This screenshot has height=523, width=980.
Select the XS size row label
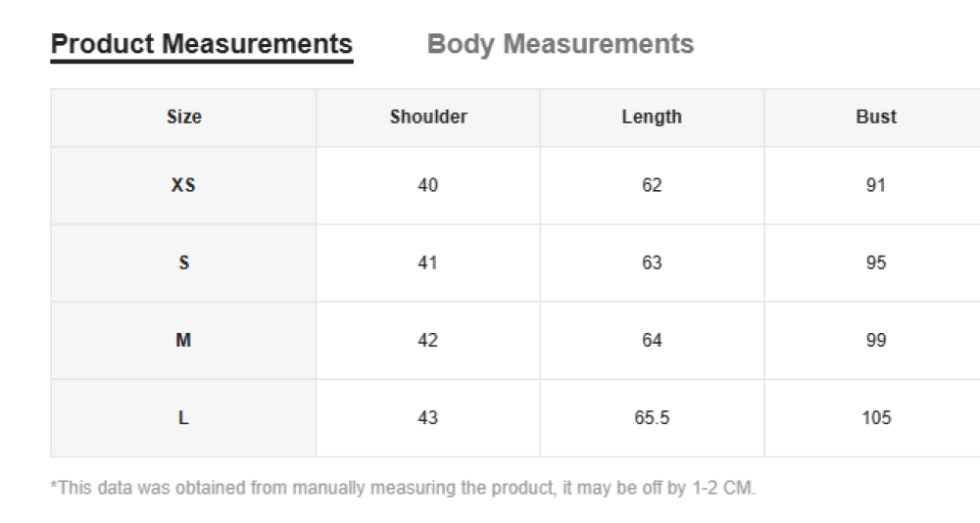click(183, 185)
